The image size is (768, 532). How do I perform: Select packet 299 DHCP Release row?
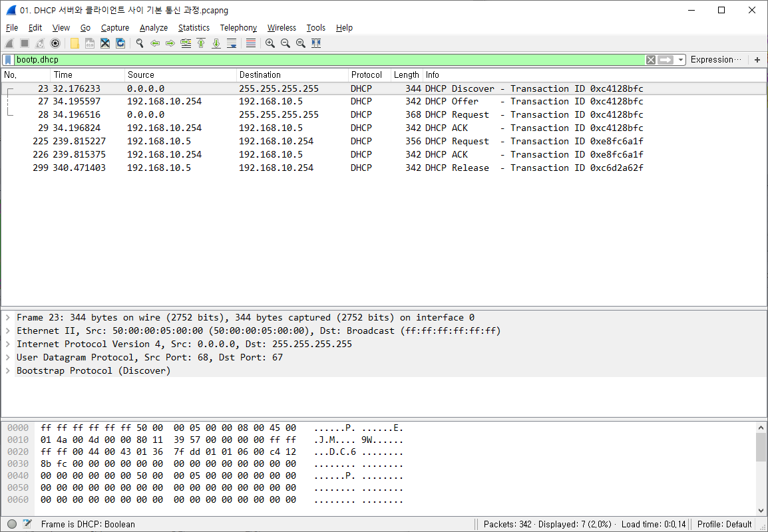click(384, 168)
